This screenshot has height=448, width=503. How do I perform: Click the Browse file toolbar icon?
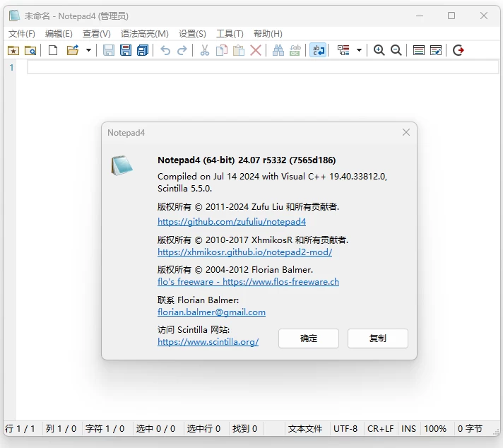(x=30, y=50)
